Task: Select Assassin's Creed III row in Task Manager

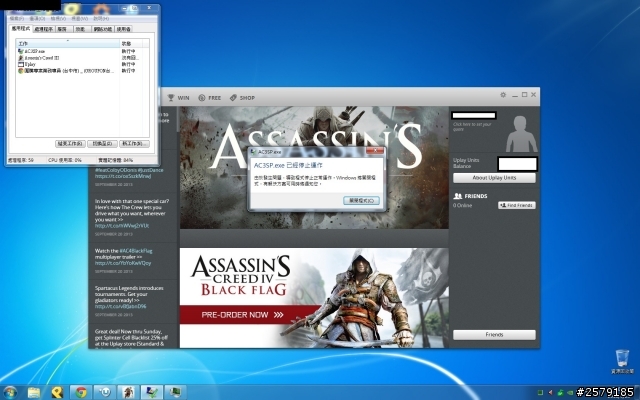Action: click(83, 58)
